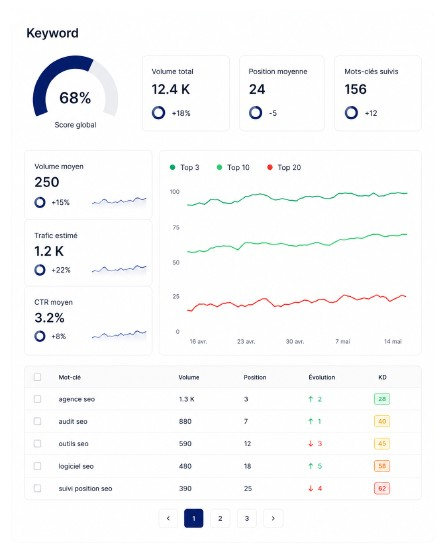The image size is (447, 558).
Task: Click the ring icon beside +8% CTR moyen
Action: click(x=40, y=336)
